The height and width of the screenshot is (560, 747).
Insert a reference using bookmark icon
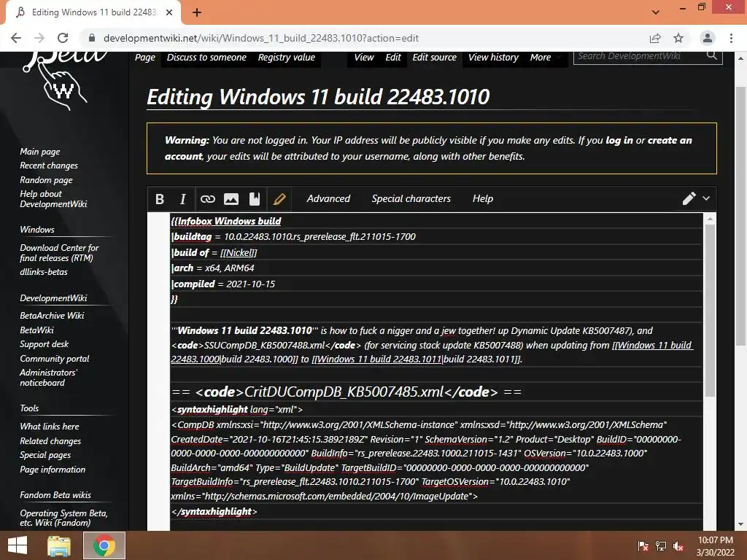pos(255,199)
